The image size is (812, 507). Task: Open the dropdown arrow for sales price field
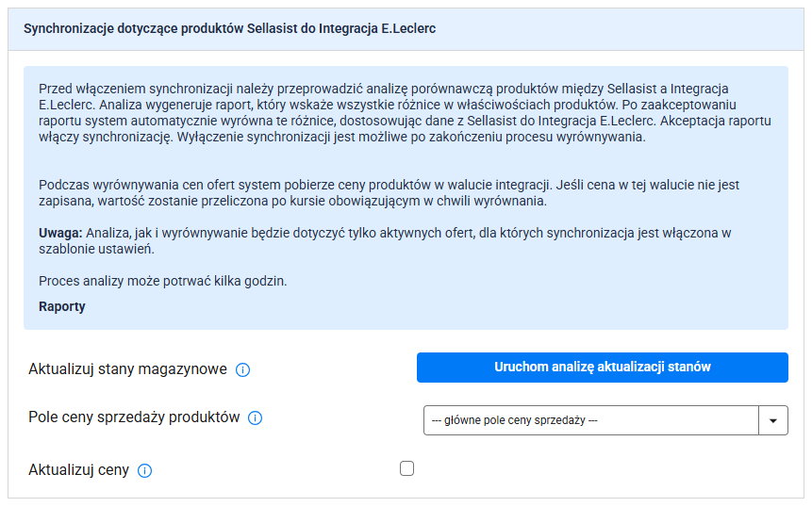[x=773, y=420]
